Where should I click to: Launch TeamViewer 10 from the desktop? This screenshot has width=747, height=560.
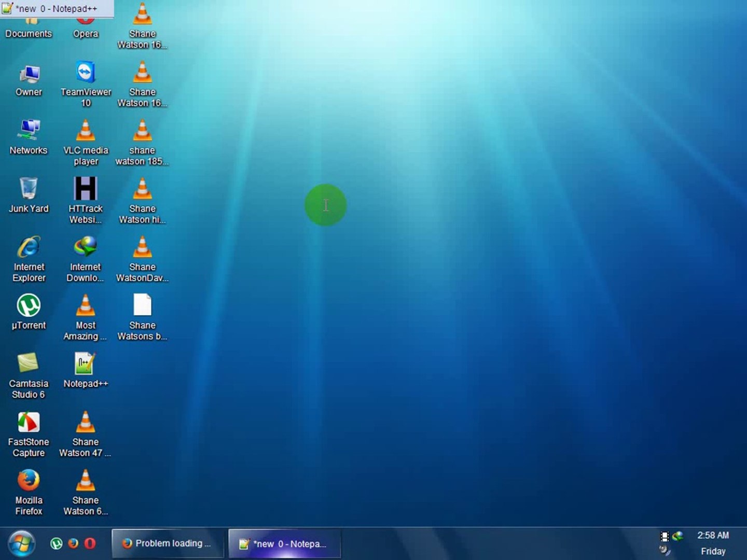pyautogui.click(x=86, y=83)
